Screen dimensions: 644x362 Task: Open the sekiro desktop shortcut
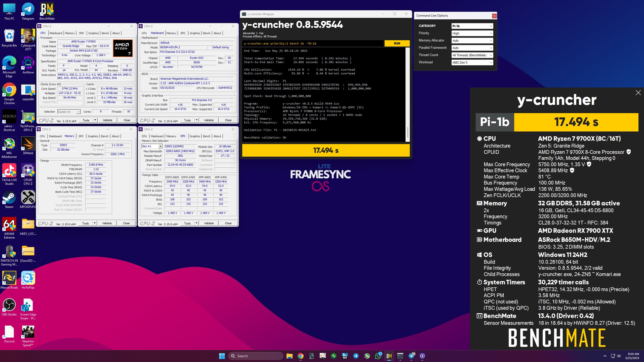coord(9,121)
